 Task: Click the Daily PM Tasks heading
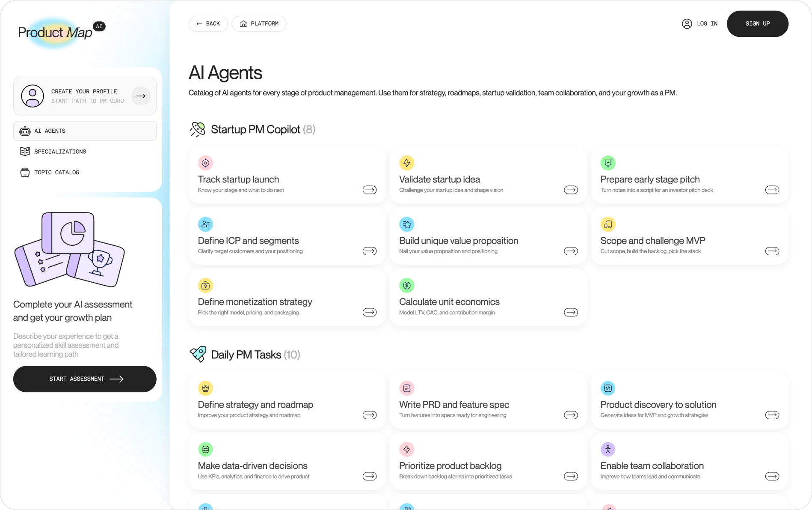(255, 355)
